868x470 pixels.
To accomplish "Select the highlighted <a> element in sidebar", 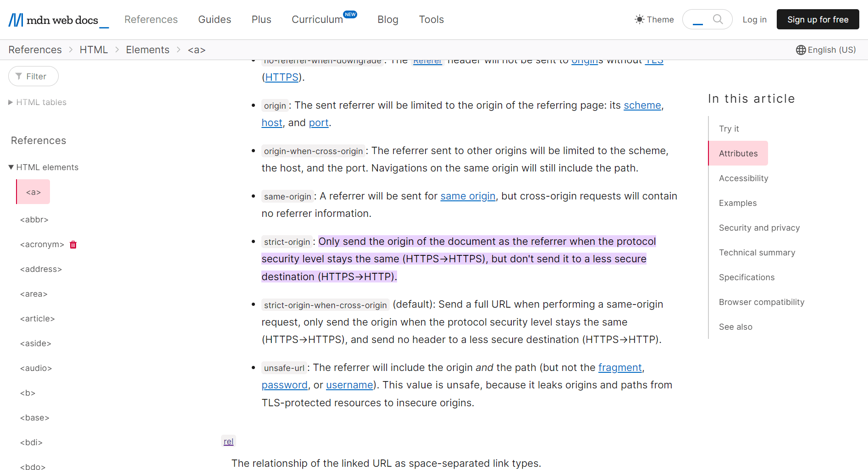I will (x=33, y=192).
